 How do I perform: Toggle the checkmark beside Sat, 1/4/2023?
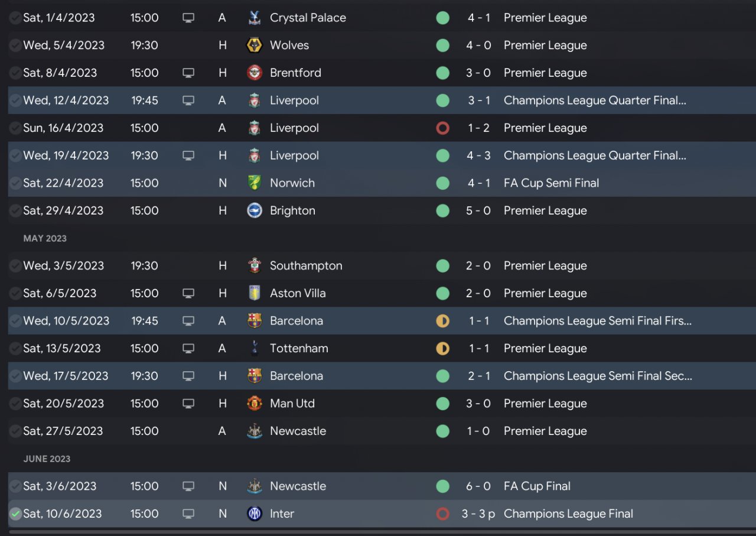tap(15, 18)
